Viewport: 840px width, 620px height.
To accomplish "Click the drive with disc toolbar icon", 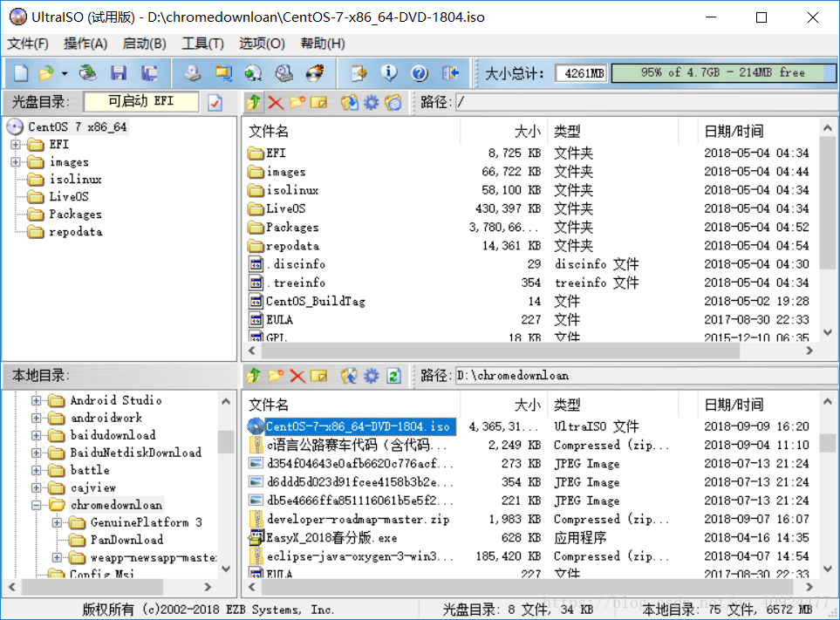I will click(284, 73).
